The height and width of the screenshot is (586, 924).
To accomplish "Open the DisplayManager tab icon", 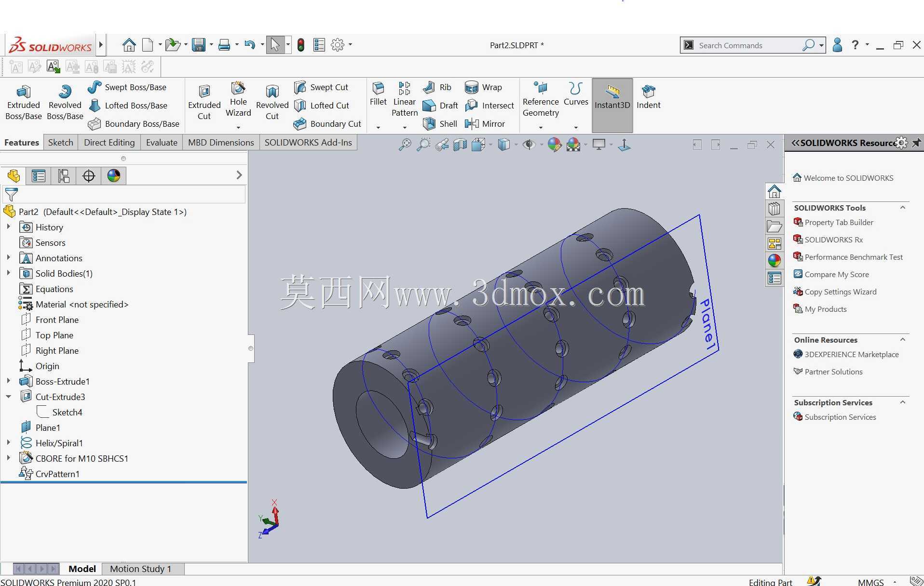I will (114, 176).
